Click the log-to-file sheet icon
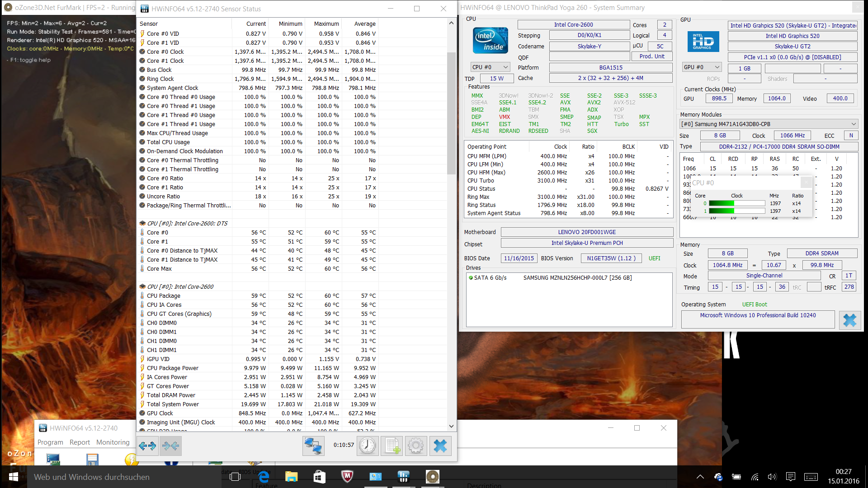 (x=392, y=446)
